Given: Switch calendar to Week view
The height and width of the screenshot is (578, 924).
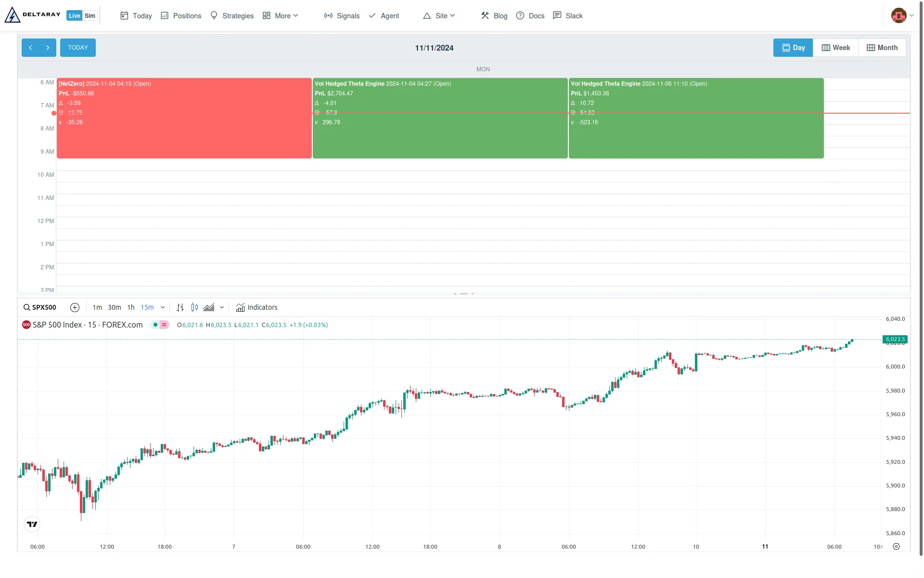Looking at the screenshot, I should 835,48.
